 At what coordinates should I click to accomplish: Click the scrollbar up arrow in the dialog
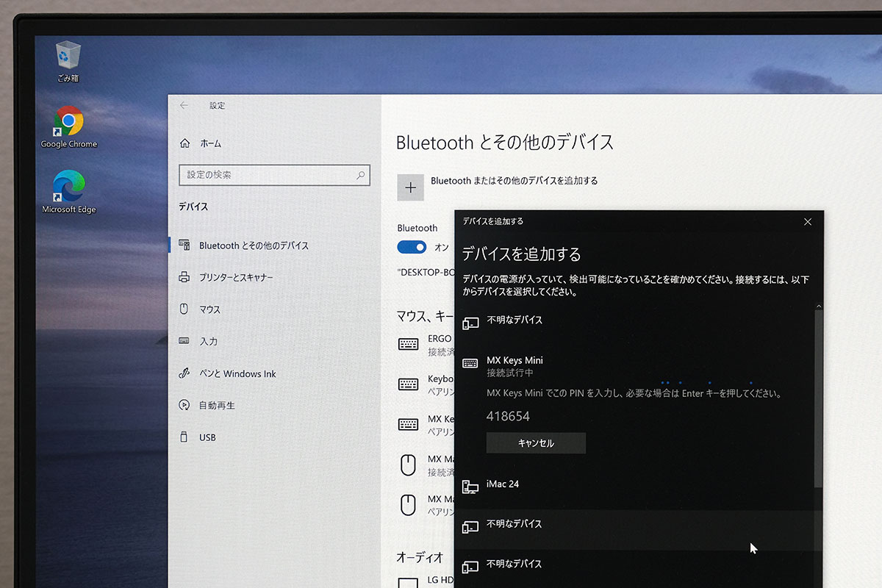tap(819, 306)
